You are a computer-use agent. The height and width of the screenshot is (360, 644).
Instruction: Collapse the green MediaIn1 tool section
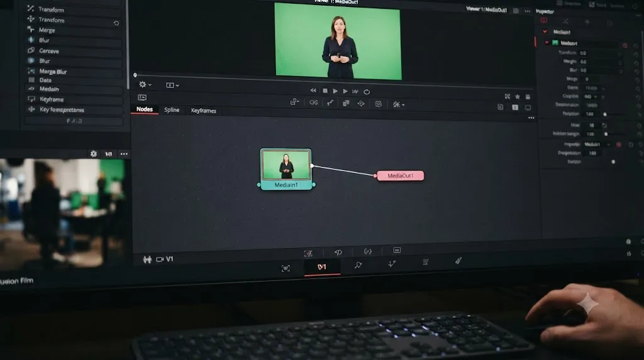pyautogui.click(x=547, y=42)
